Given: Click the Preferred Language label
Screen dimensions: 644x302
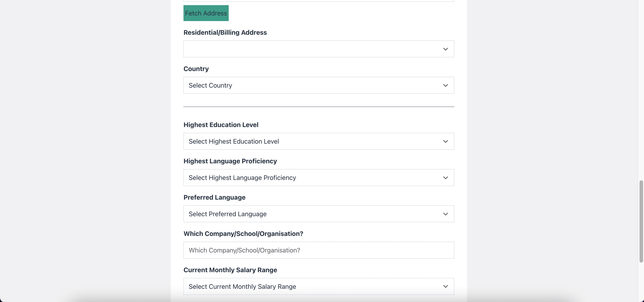Looking at the screenshot, I should coord(214,197).
